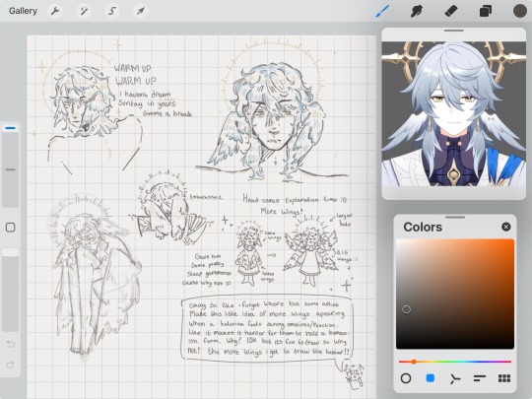Activate the Selection tool
Image resolution: width=532 pixels, height=399 pixels.
(112, 11)
